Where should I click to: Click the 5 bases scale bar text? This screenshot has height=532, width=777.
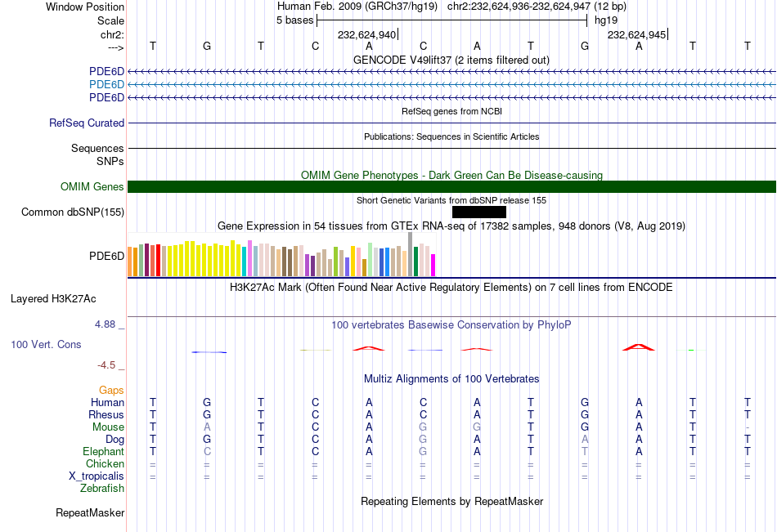pyautogui.click(x=294, y=20)
